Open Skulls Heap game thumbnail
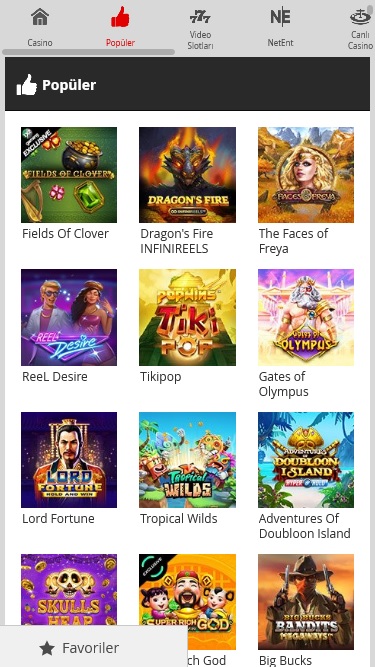Screen dimensions: 375x667 pyautogui.click(x=69, y=590)
